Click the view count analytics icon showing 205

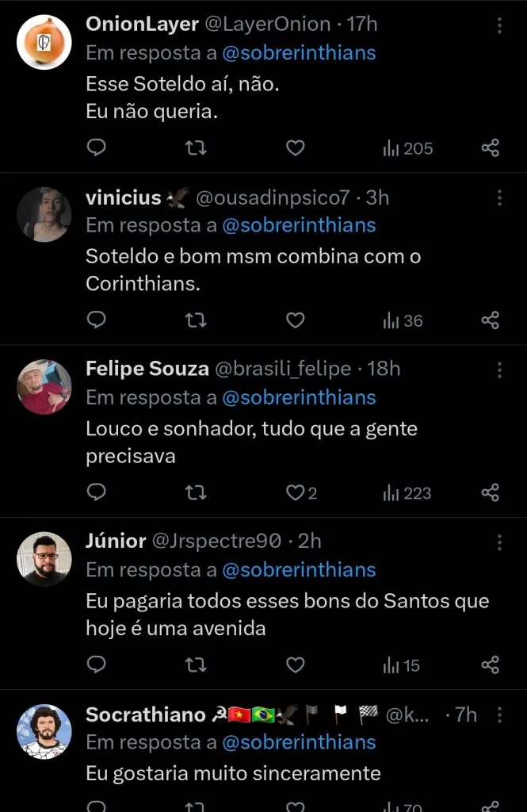click(391, 147)
